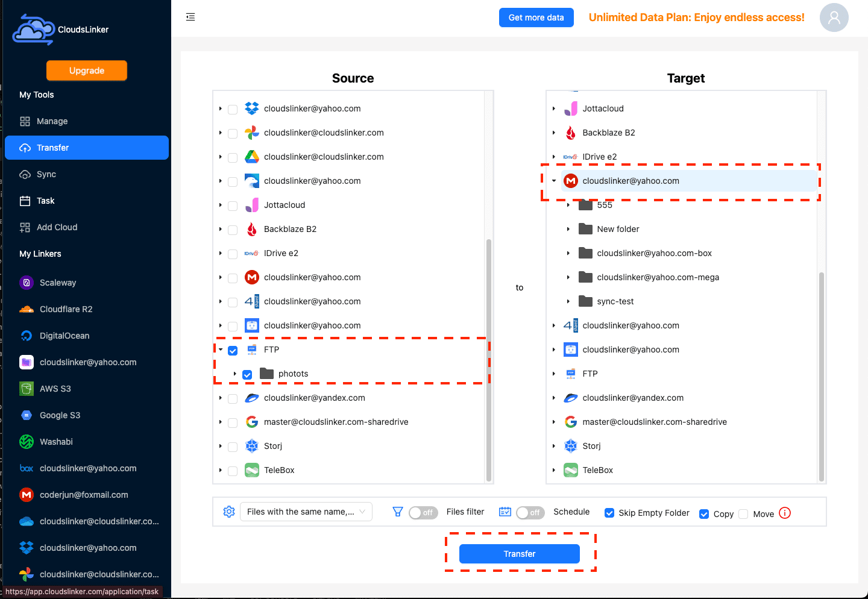Expand the sync-test folder in Target
Viewport: 868px width, 599px height.
tap(568, 301)
